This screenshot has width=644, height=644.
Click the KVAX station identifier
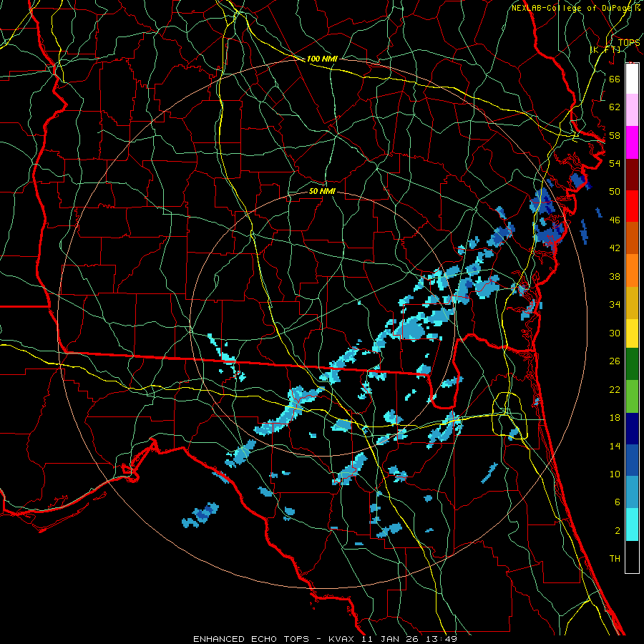coord(343,639)
